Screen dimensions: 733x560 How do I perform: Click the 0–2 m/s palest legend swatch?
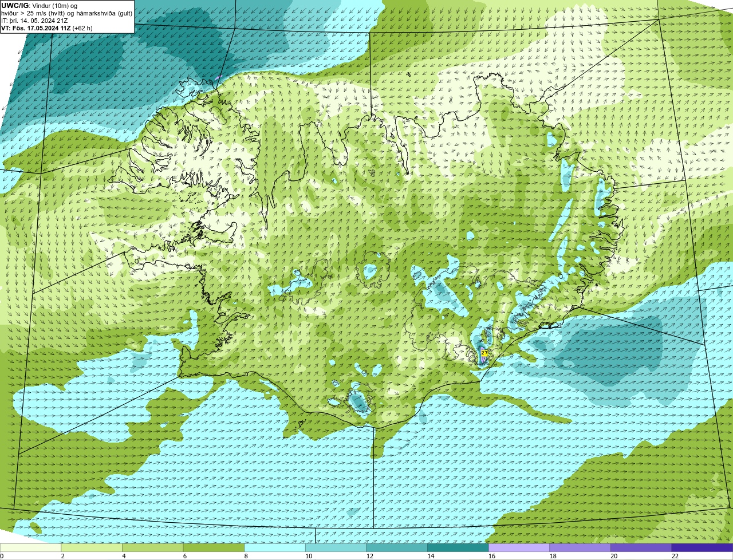click(30, 547)
